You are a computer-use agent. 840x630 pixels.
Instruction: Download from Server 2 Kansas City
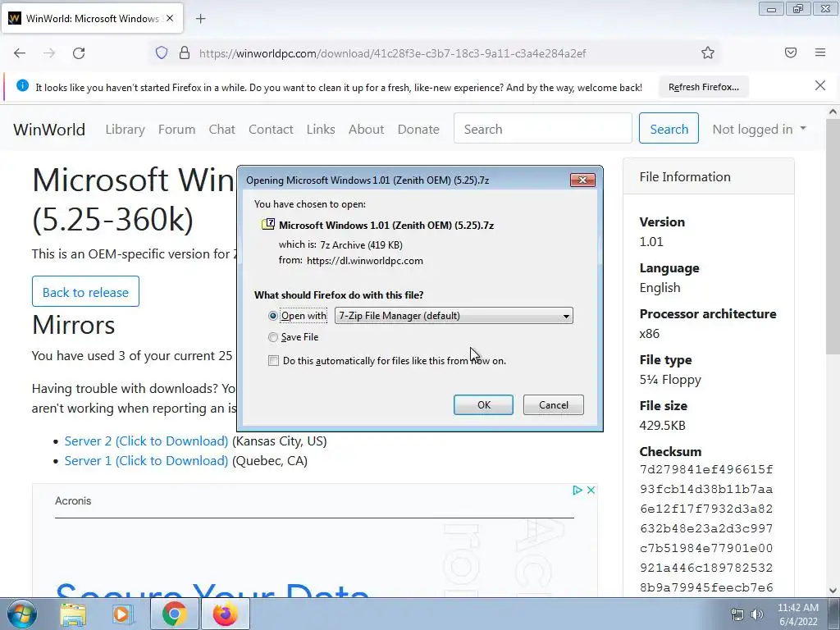coord(146,441)
